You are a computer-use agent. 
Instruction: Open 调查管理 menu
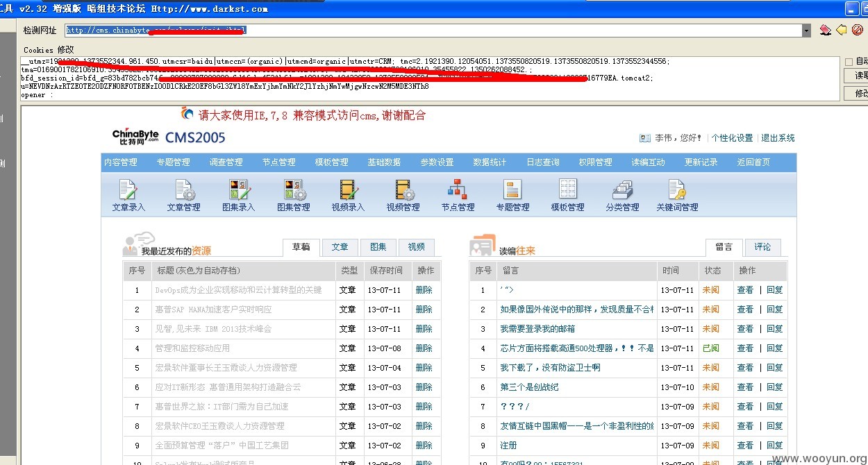coord(226,162)
